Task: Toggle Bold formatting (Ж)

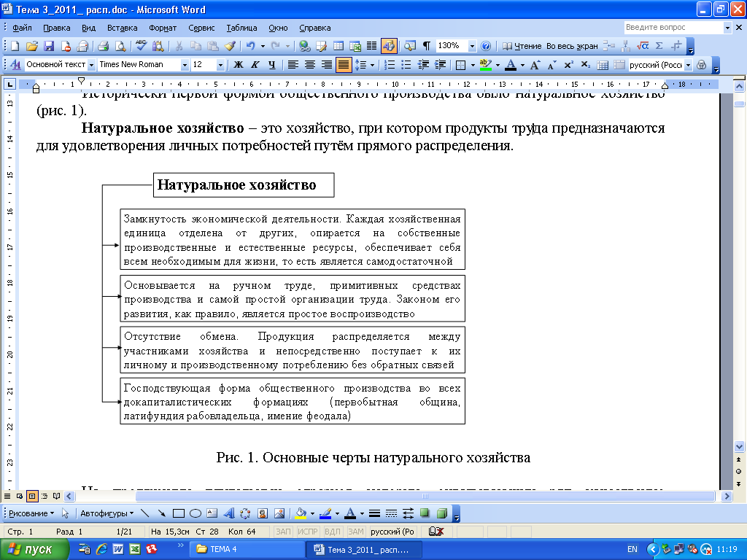Action: tap(239, 65)
